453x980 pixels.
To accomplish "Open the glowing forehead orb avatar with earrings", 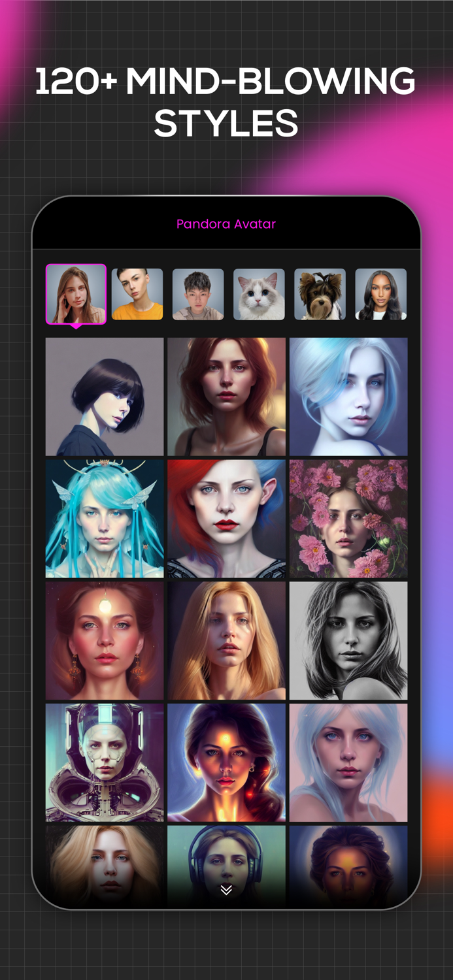I will 105,641.
